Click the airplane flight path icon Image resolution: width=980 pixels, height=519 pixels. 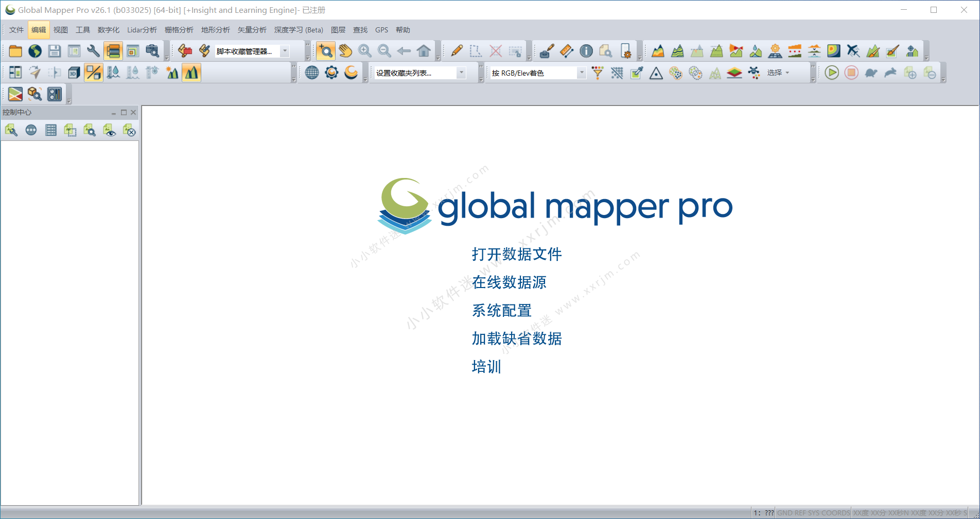853,51
